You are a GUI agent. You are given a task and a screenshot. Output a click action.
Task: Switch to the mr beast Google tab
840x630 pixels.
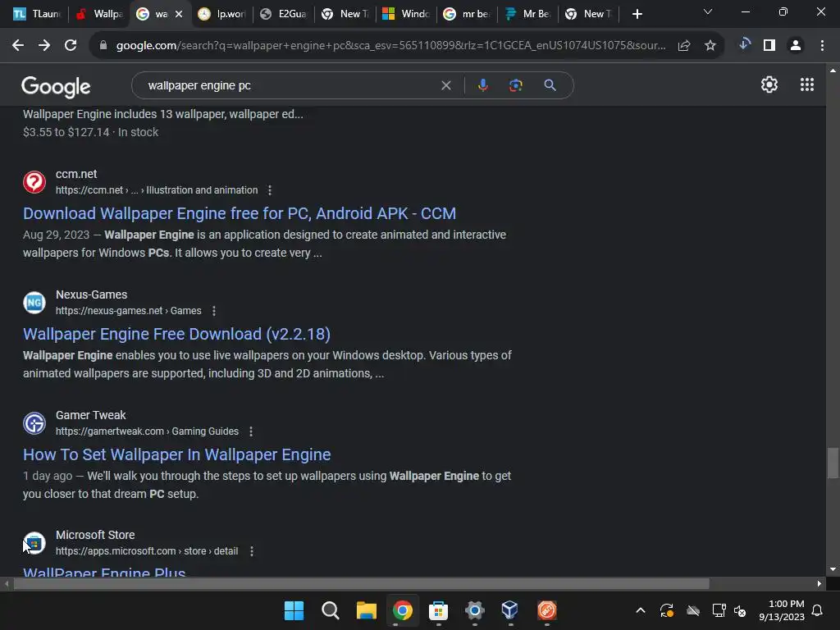tap(468, 14)
